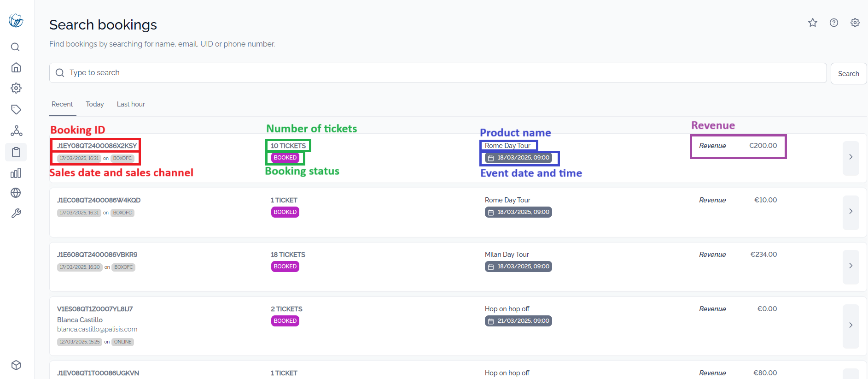Click the Search bookings page heading

103,24
